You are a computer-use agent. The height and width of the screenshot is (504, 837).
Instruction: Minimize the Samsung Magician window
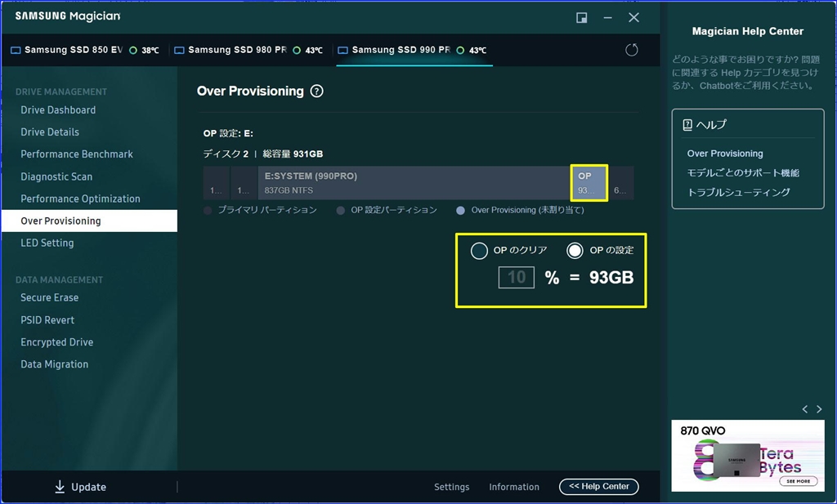click(x=607, y=18)
